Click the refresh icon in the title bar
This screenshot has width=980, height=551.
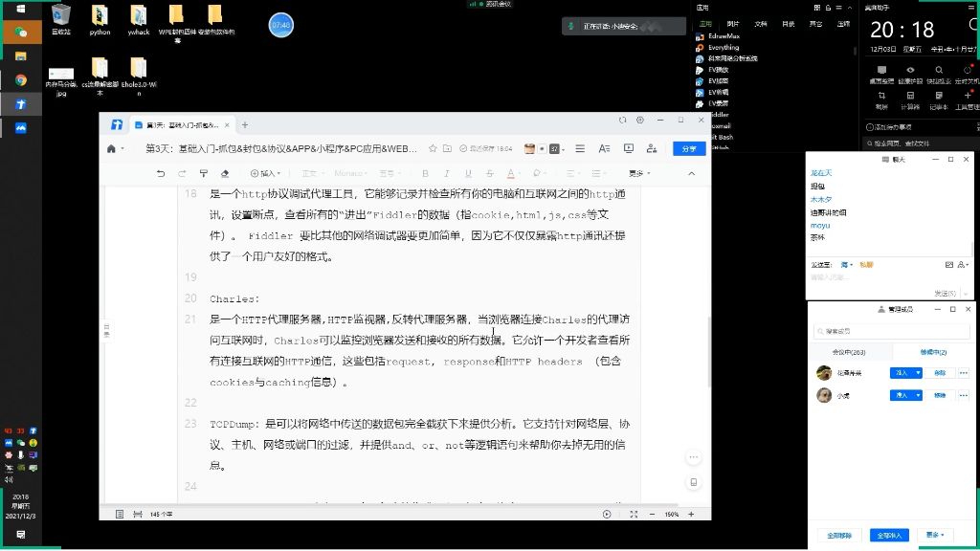(x=622, y=120)
